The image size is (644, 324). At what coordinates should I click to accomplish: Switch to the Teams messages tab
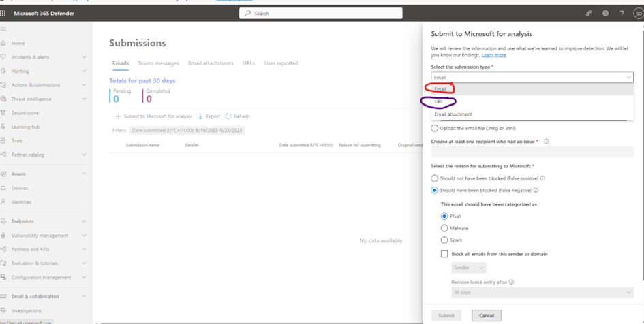click(x=158, y=63)
